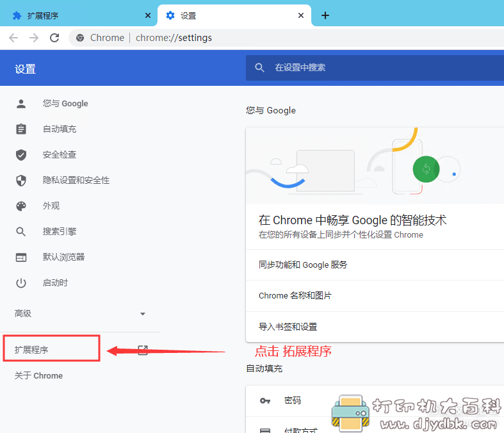The image size is (504, 433).
Task: Click the palette icon beside 外观
Action: pos(21,206)
